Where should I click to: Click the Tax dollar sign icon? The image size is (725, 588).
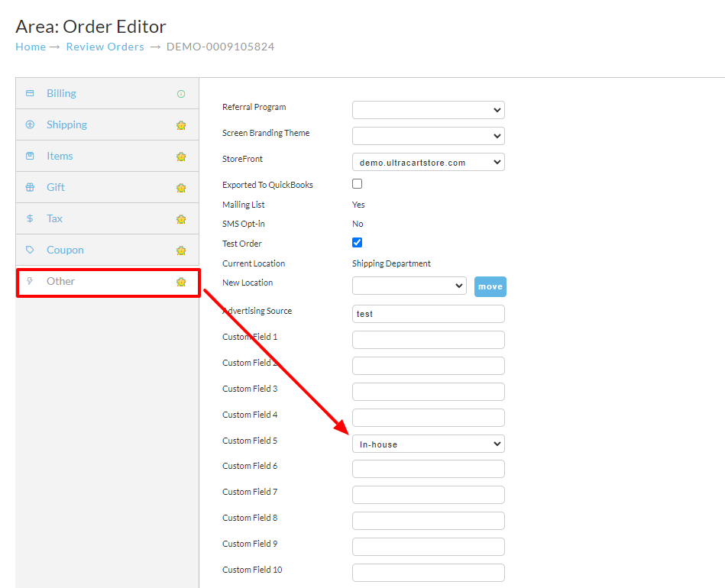click(30, 218)
